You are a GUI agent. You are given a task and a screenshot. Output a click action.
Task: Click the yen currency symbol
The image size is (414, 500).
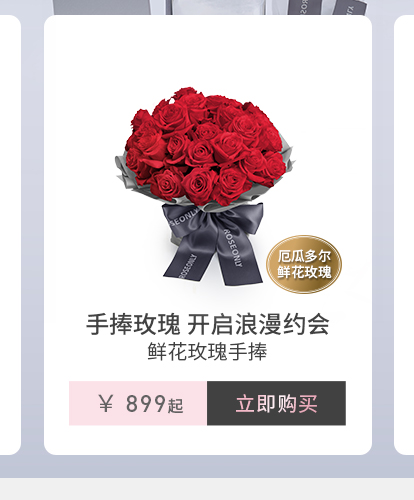(x=106, y=403)
